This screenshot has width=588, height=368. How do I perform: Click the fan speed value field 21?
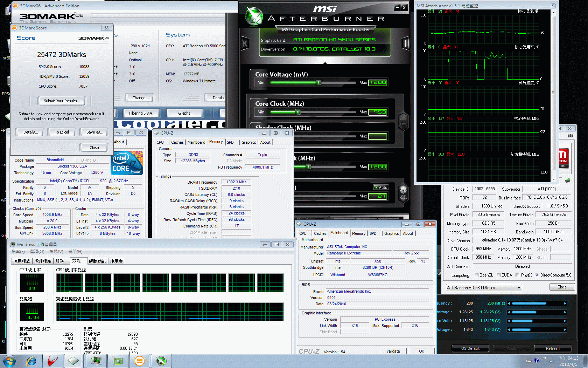point(378,196)
